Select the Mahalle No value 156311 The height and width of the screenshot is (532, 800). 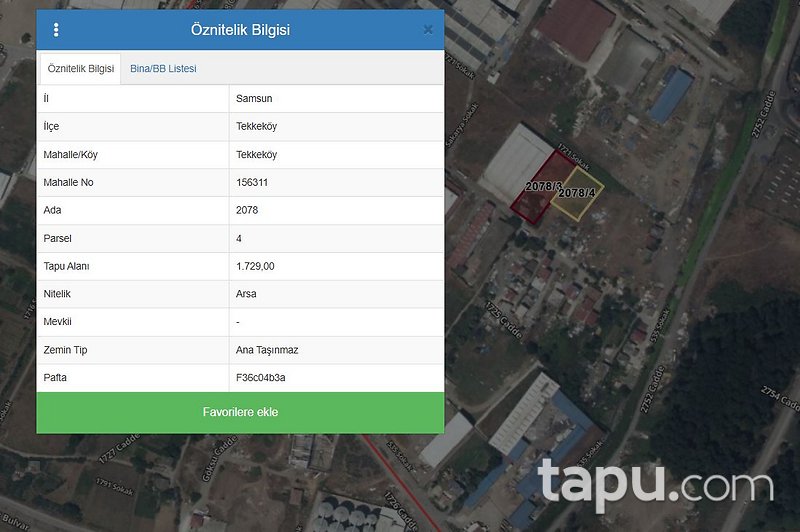pyautogui.click(x=252, y=183)
